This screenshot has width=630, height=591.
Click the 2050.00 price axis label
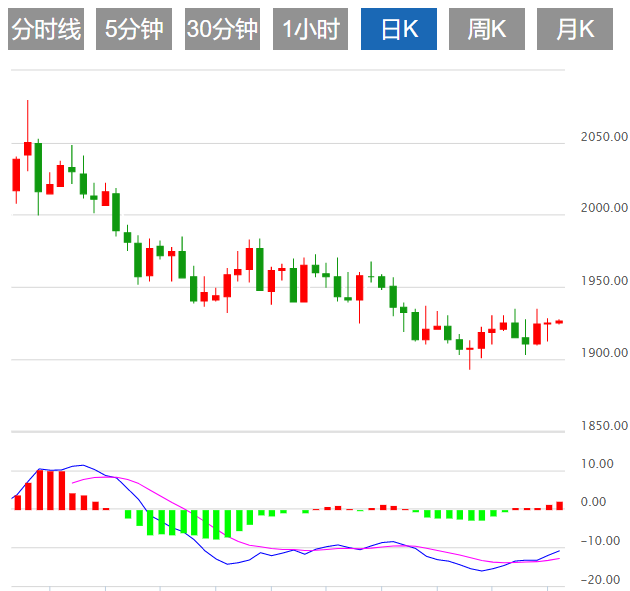pos(604,136)
